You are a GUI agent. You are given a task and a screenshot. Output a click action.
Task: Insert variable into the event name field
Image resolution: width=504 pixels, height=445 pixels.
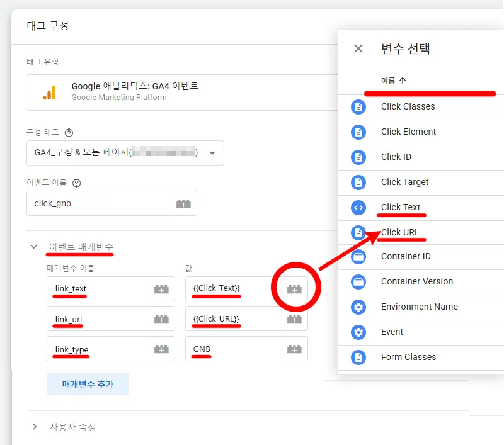click(x=183, y=203)
